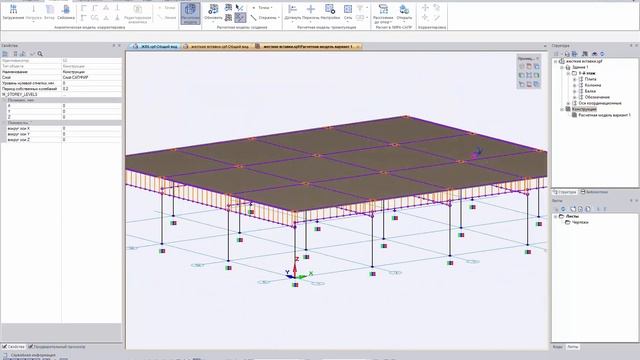The image size is (640, 360).
Task: Click the value field for вокруг оси Z
Action: [x=91, y=140]
